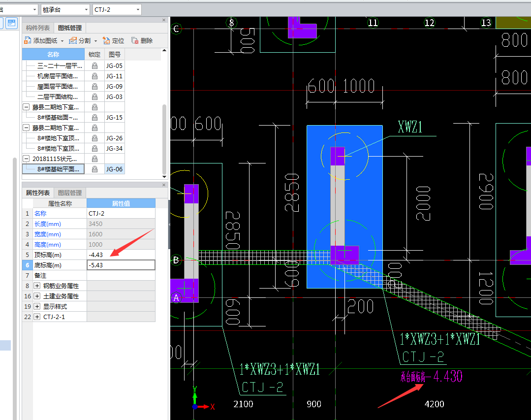The height and width of the screenshot is (420, 531).
Task: Click axis bubble 12 in the drawing
Action: (x=430, y=23)
